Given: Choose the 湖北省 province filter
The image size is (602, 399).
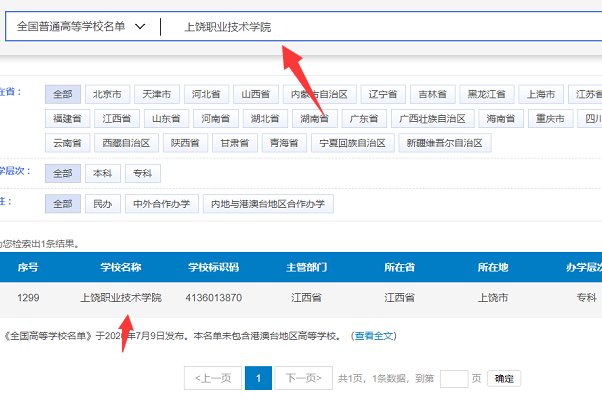Looking at the screenshot, I should point(265,119).
